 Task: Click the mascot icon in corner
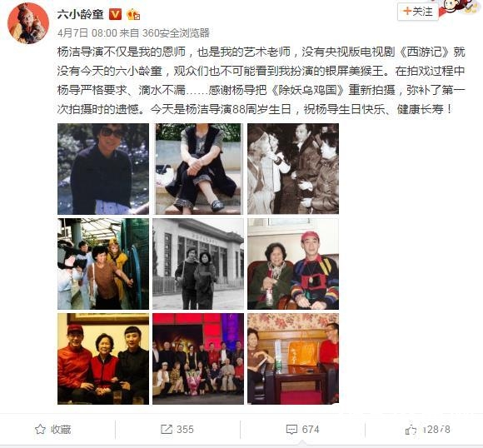pyautogui.click(x=461, y=7)
